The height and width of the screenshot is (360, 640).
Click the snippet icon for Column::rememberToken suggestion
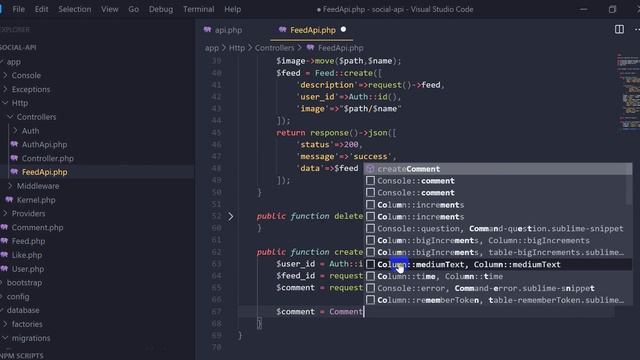[x=370, y=300]
